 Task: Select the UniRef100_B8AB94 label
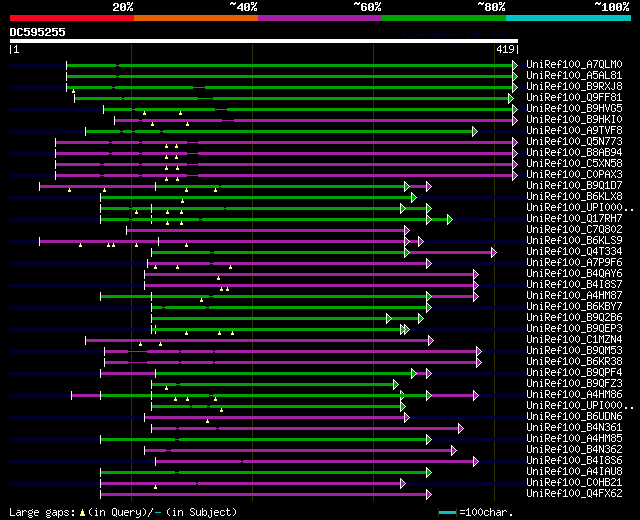[x=574, y=153]
